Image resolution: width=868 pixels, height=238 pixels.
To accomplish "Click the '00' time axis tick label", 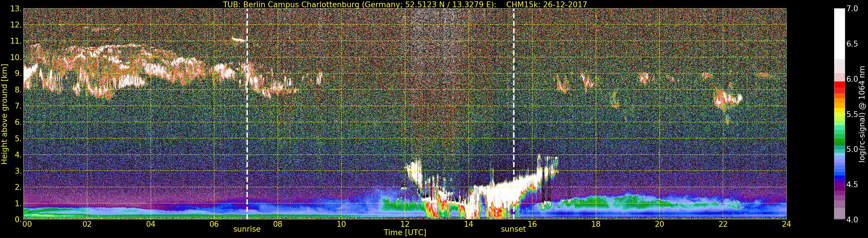I will point(27,224).
